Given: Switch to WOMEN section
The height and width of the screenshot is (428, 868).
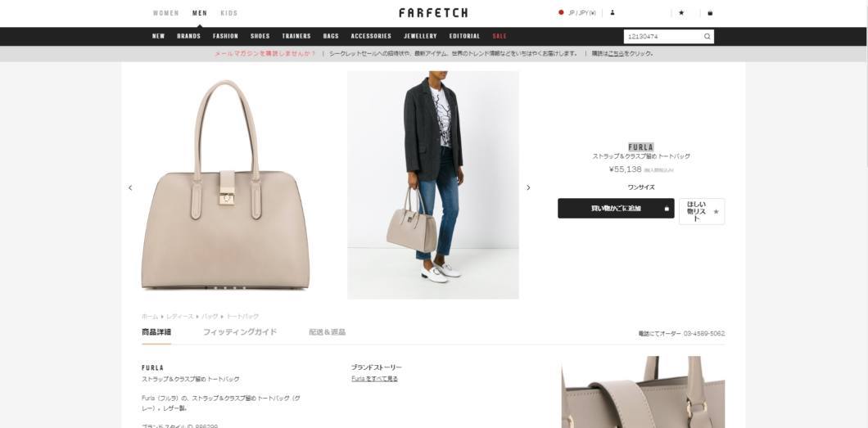Looking at the screenshot, I should (x=166, y=13).
